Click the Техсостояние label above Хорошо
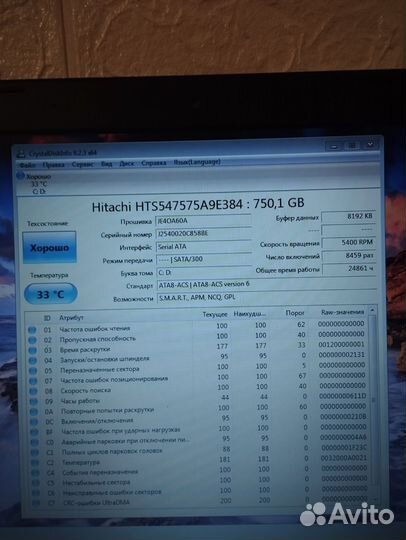 [x=48, y=224]
